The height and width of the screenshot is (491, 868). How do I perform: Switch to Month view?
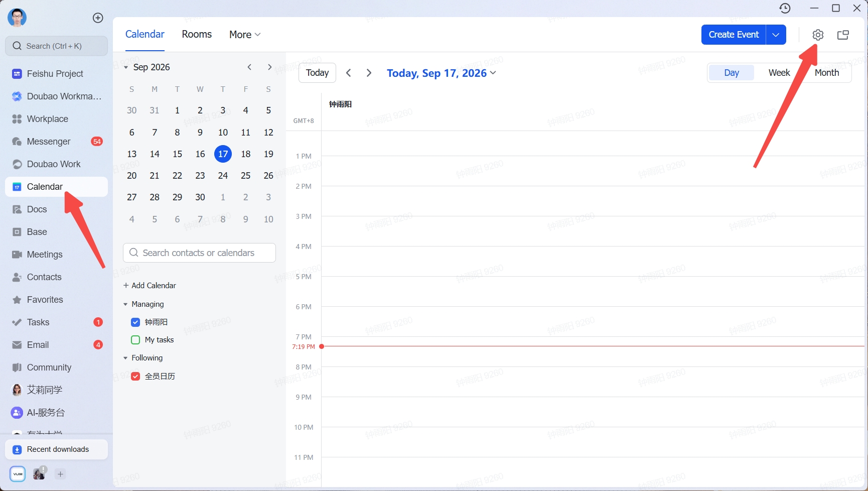[827, 73]
